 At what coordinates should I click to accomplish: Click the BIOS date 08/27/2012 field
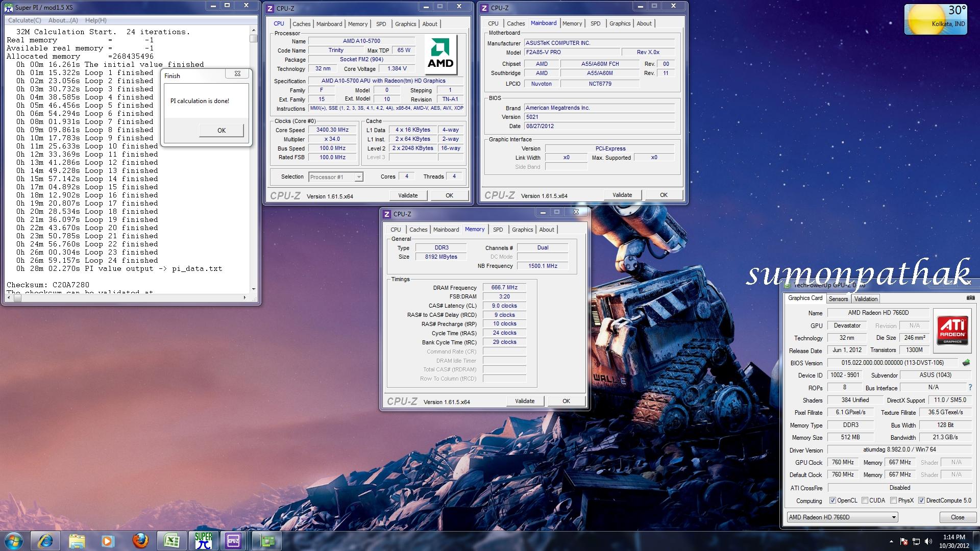[599, 126]
